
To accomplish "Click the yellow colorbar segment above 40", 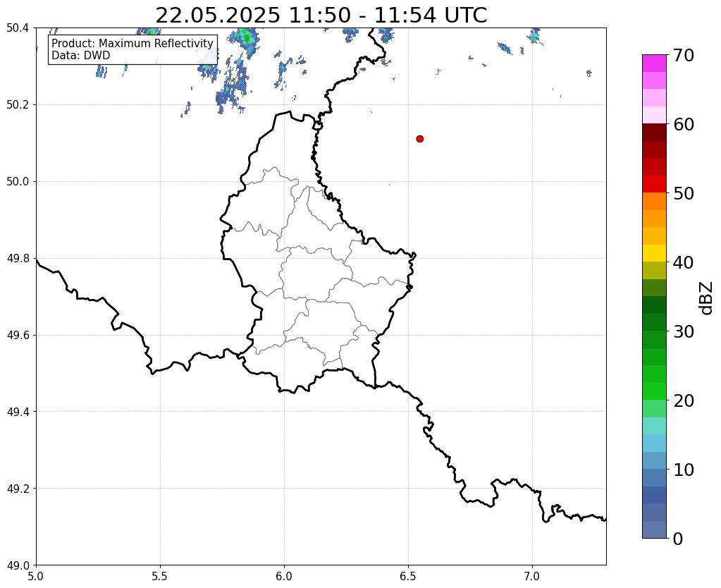I will [654, 253].
